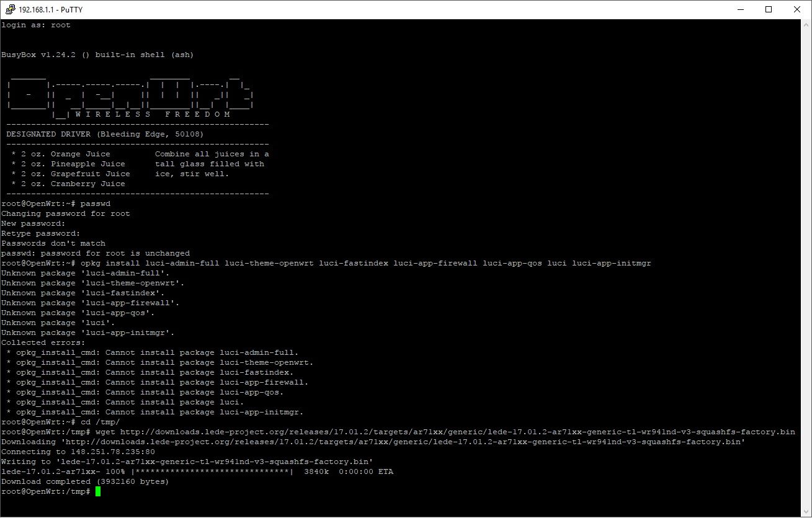
Task: Click 'passwd: password for root is unchanged' line
Action: pos(96,254)
